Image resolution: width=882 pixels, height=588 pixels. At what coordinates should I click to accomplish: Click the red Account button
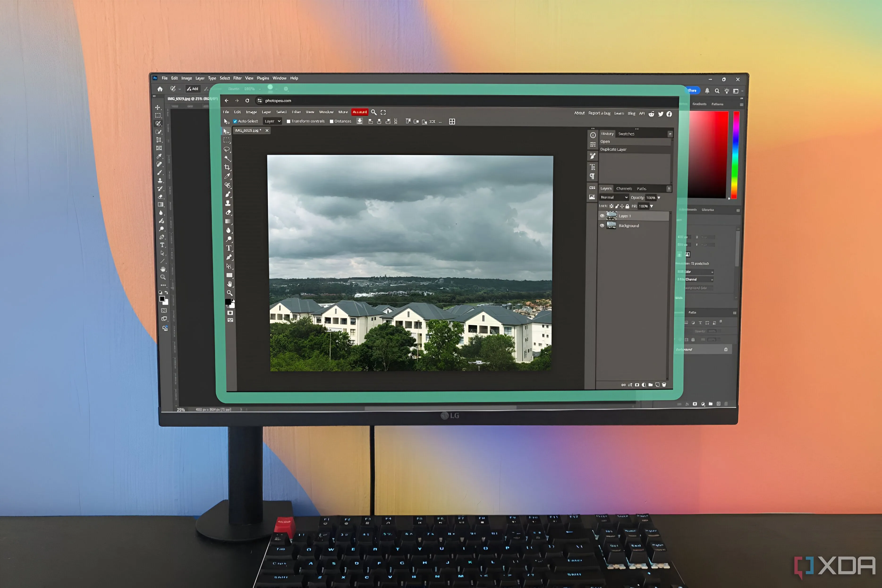coord(360,112)
